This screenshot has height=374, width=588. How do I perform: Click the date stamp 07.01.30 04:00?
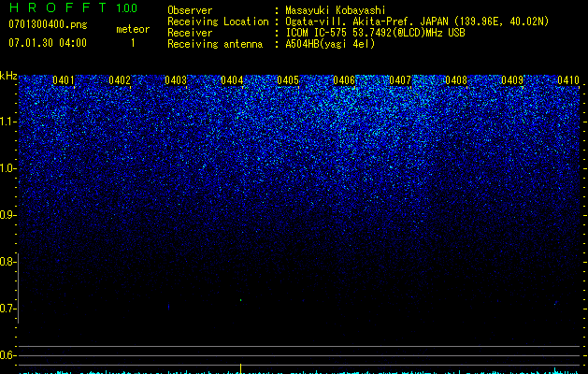48,43
